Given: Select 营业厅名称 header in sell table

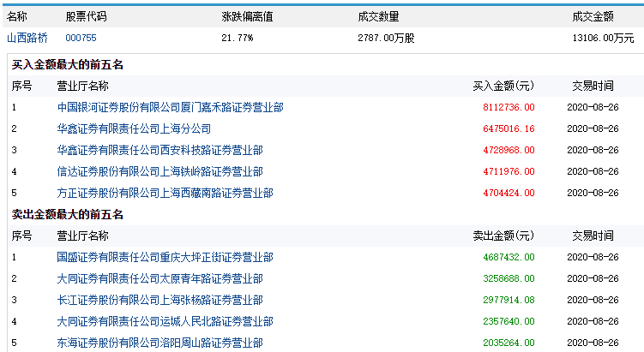Looking at the screenshot, I should (82, 236).
